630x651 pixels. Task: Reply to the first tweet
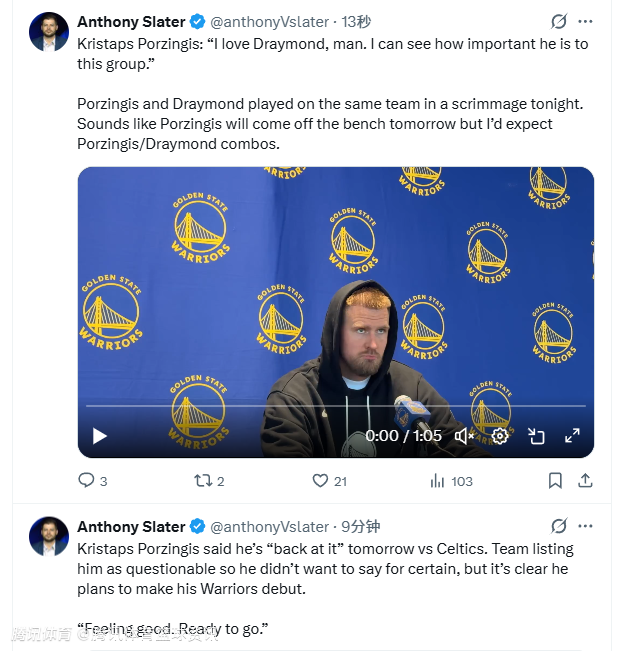tap(86, 481)
